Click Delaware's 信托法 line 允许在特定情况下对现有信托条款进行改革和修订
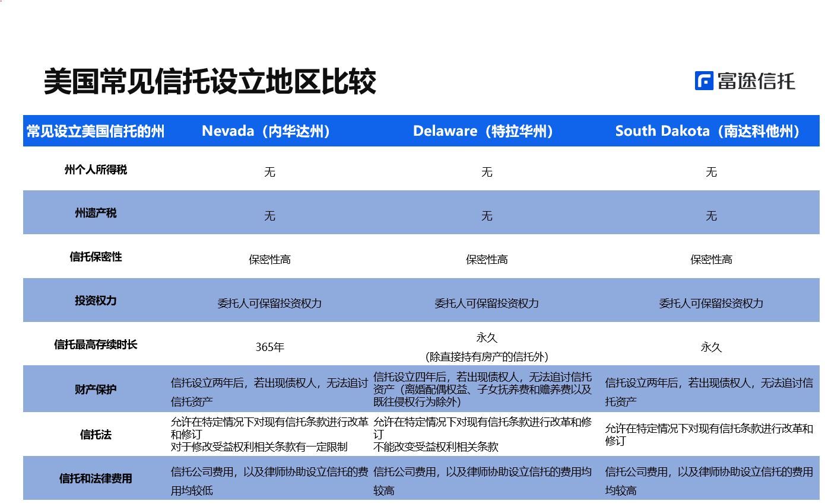This screenshot has height=504, width=825. [x=483, y=428]
